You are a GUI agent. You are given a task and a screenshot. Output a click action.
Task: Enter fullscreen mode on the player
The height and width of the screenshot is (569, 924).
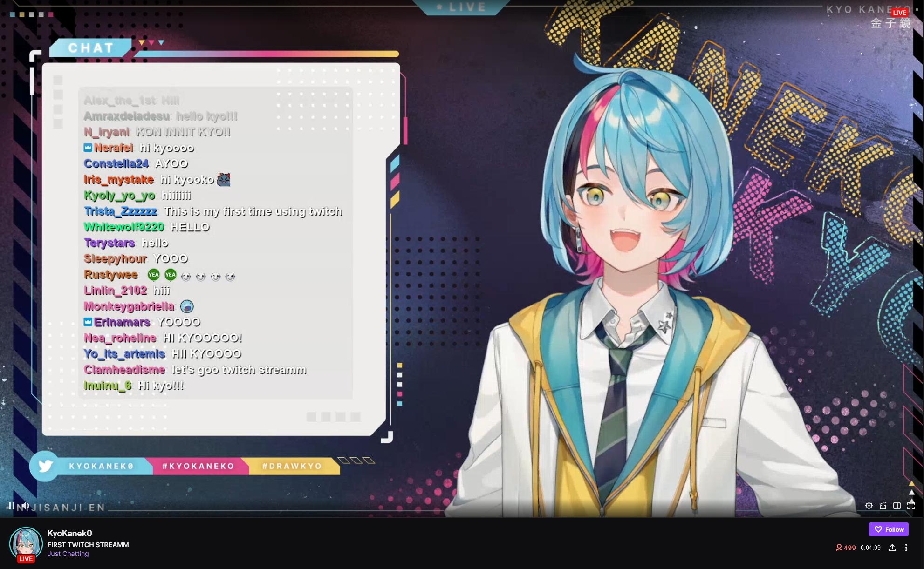coord(911,506)
